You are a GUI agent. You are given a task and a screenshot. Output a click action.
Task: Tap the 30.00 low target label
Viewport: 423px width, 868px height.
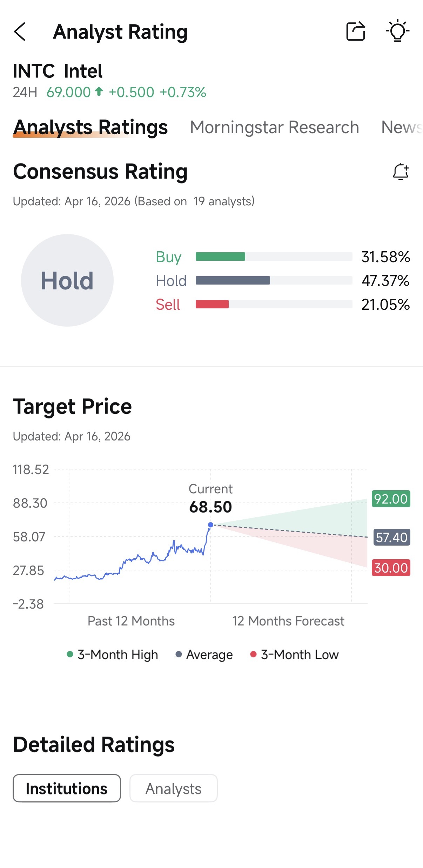click(x=391, y=567)
